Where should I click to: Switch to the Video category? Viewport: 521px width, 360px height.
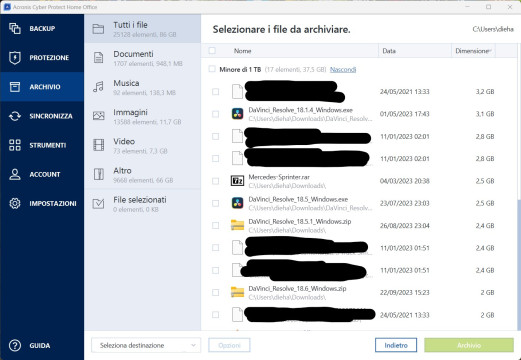coord(142,145)
